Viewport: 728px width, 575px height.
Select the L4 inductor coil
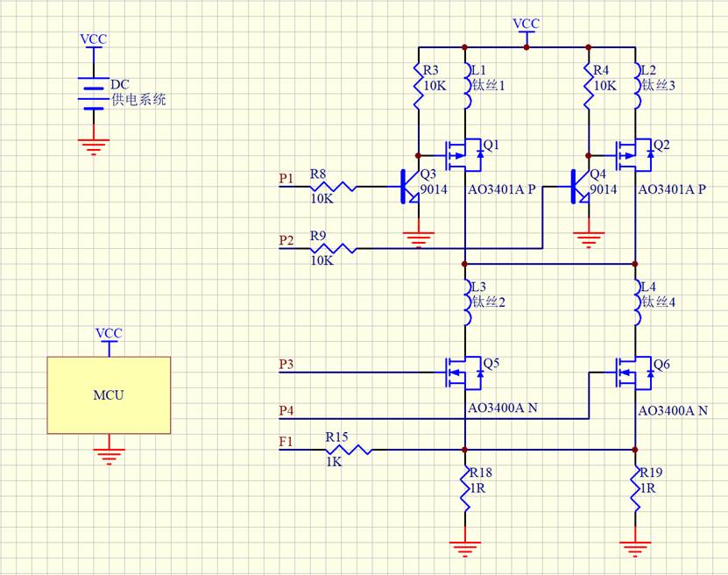click(x=638, y=302)
